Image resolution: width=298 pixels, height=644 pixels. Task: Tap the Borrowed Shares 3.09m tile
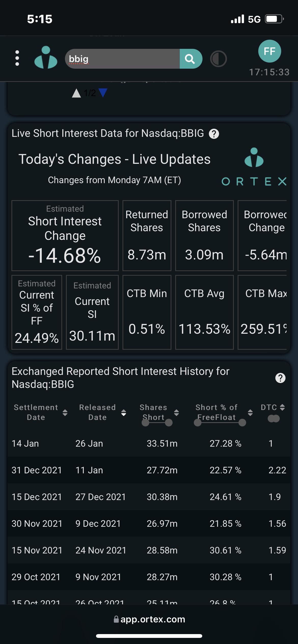(204, 236)
